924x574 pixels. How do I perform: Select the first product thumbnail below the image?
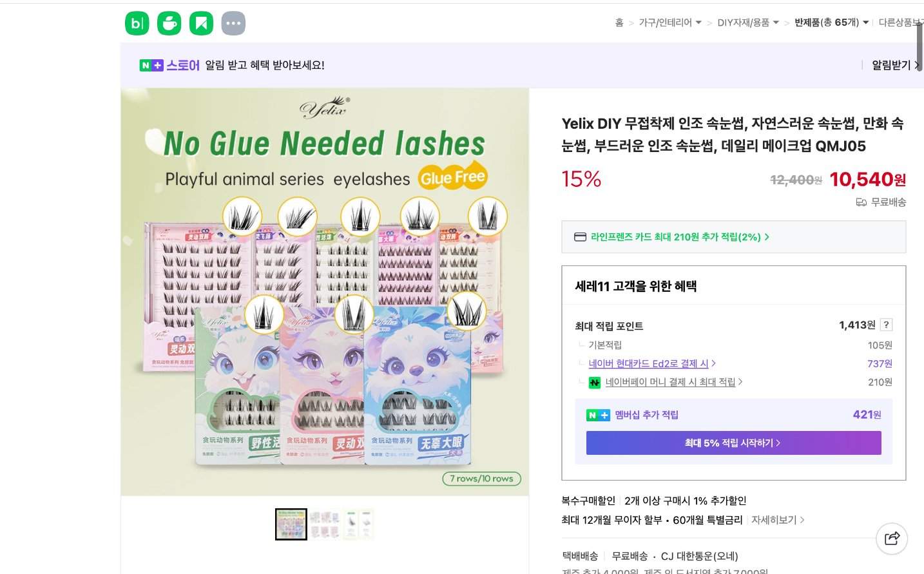tap(291, 524)
